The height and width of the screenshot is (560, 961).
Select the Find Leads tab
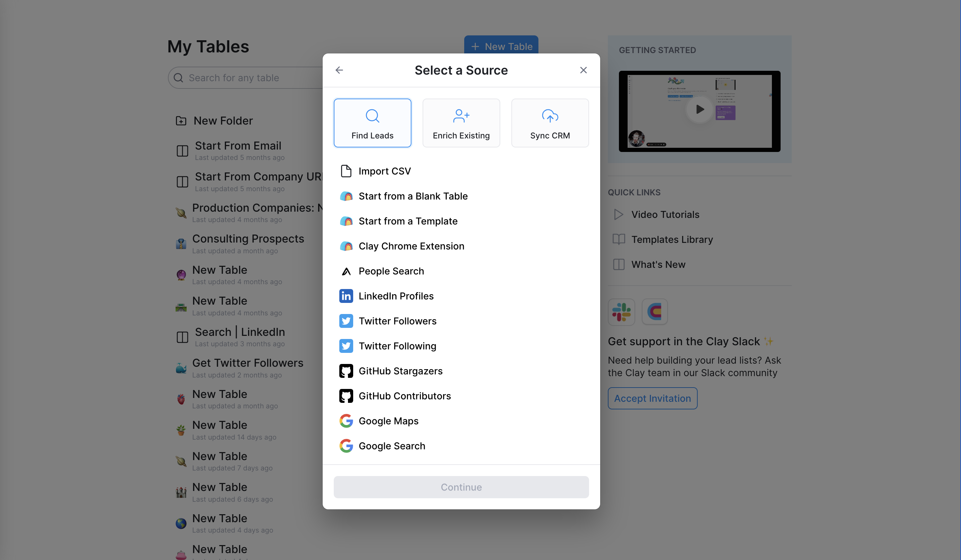[372, 123]
